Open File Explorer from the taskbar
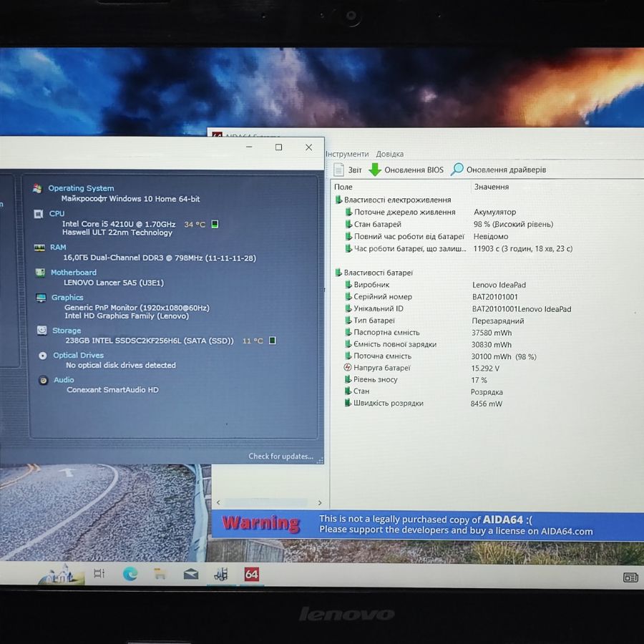Image resolution: width=644 pixels, height=644 pixels. (160, 574)
